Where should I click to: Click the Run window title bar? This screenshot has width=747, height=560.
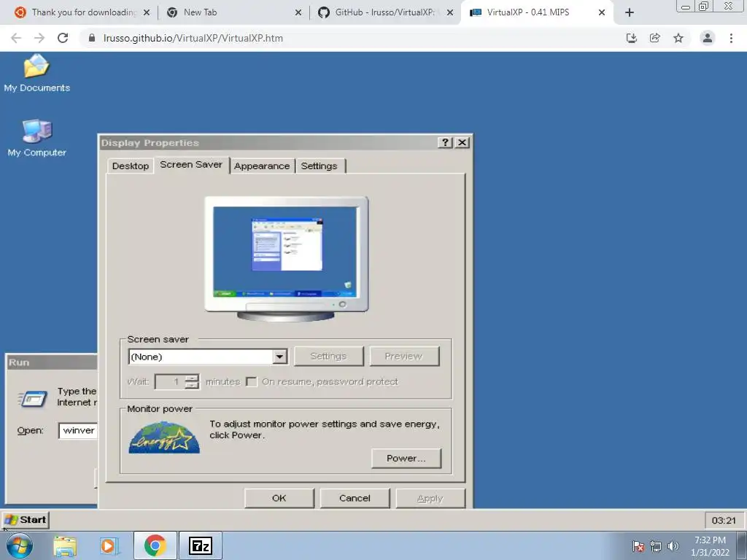tap(52, 362)
